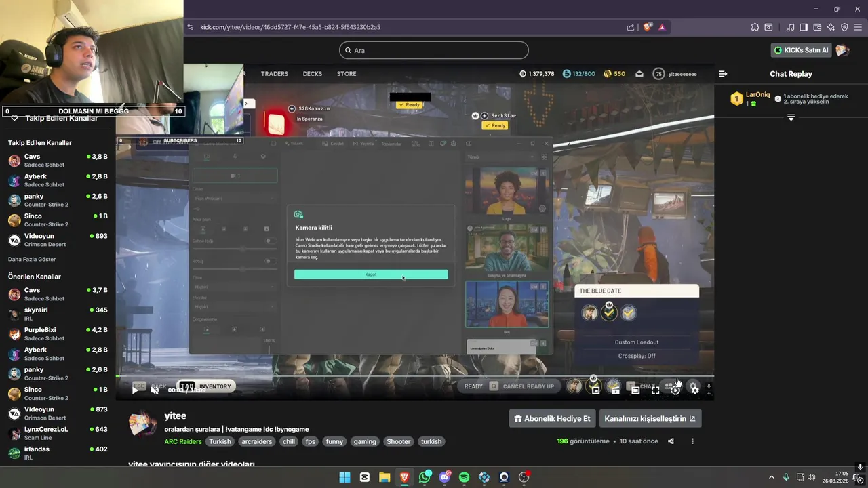Open Spotify from taskbar

click(465, 477)
